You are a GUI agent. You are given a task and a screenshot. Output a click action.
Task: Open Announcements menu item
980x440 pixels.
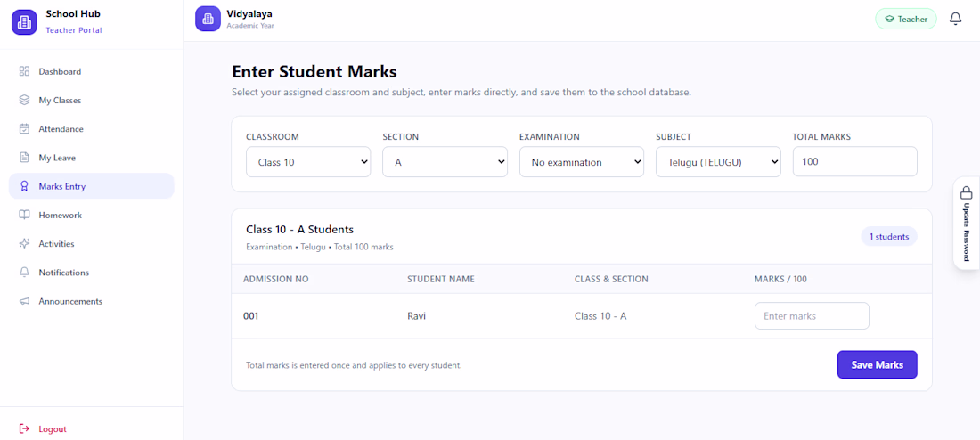pyautogui.click(x=91, y=301)
